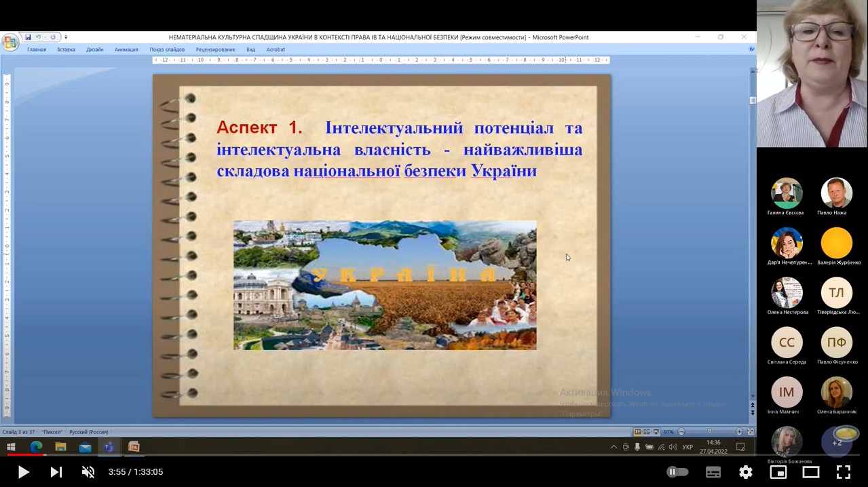
Task: Expand the quick access toolbar dropdown arrow
Action: [x=66, y=37]
